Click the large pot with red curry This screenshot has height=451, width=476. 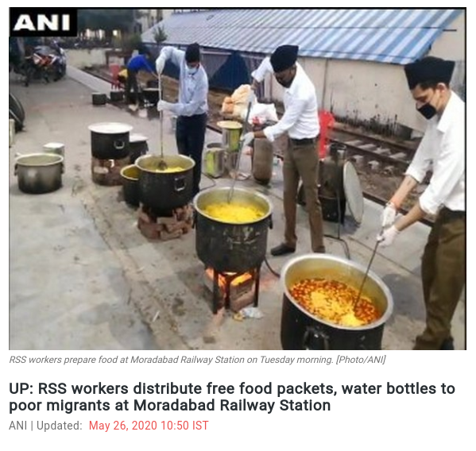(336, 302)
